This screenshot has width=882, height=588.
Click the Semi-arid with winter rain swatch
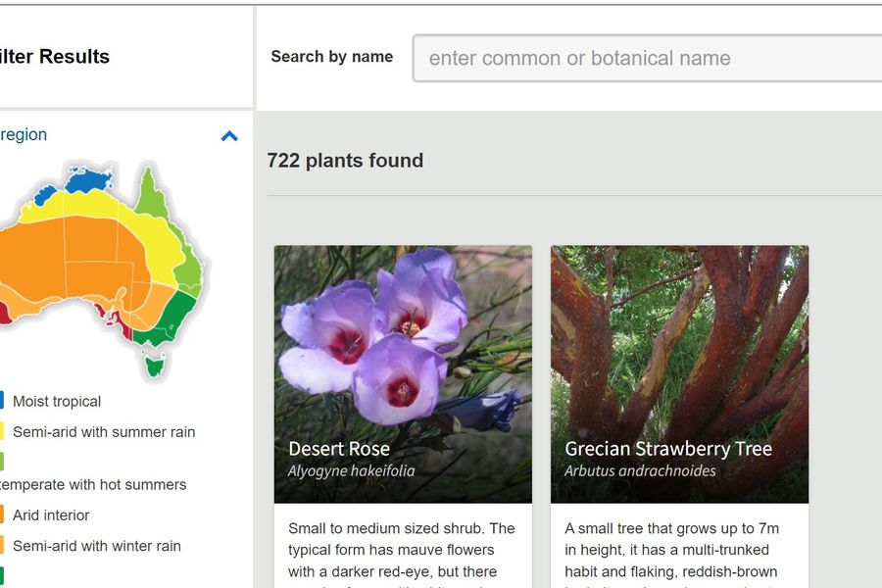(1, 546)
